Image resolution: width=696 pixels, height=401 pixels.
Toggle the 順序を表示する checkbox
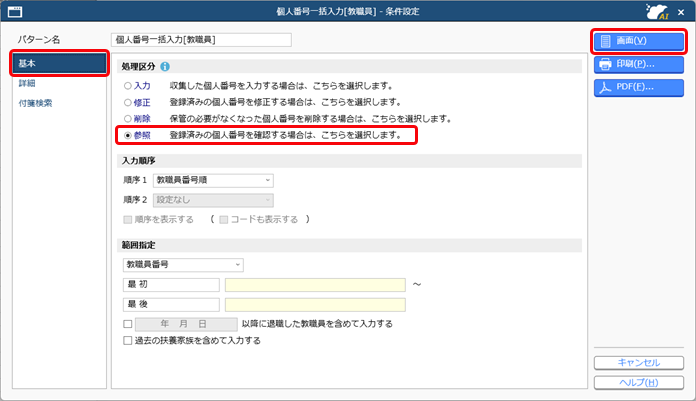point(128,219)
